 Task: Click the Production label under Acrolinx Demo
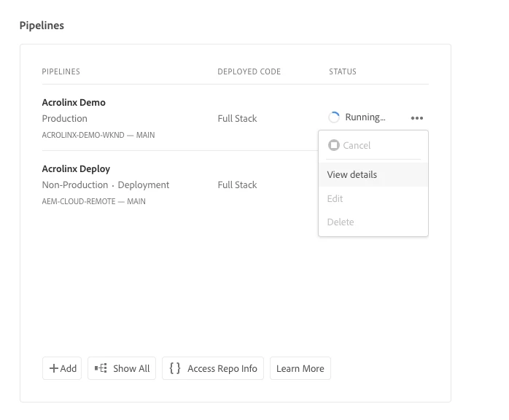click(65, 118)
